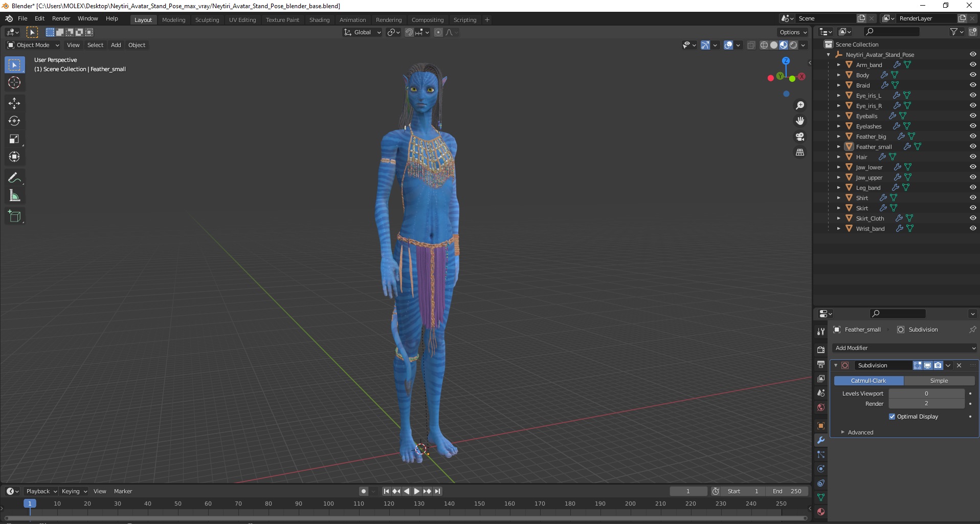Switch to the UV Editing workspace tab
This screenshot has height=524, width=980.
pyautogui.click(x=242, y=20)
